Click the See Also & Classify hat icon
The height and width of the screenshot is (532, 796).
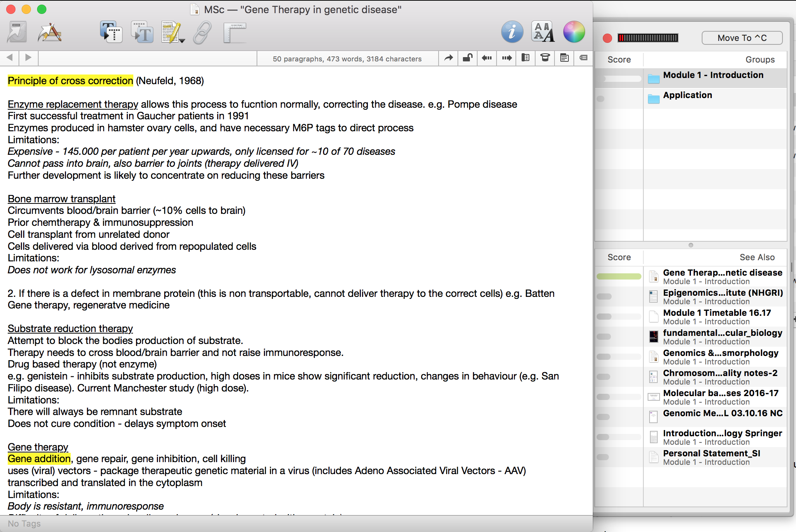coord(545,58)
